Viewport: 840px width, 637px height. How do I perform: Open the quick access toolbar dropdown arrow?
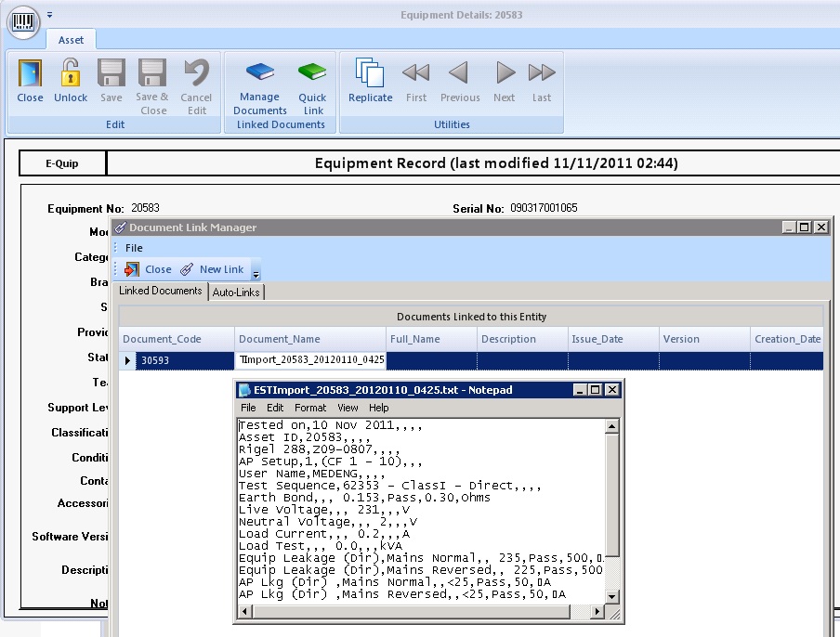tap(49, 15)
